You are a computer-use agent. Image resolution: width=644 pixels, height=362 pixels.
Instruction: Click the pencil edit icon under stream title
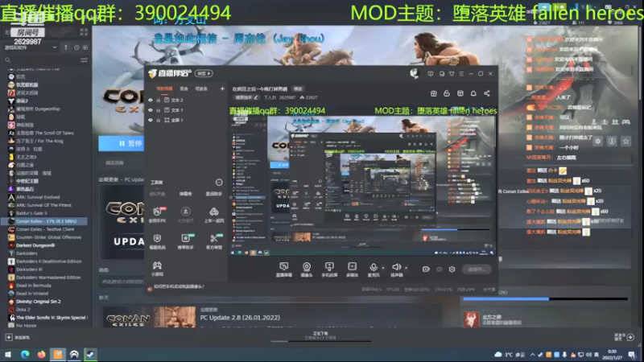click(255, 97)
